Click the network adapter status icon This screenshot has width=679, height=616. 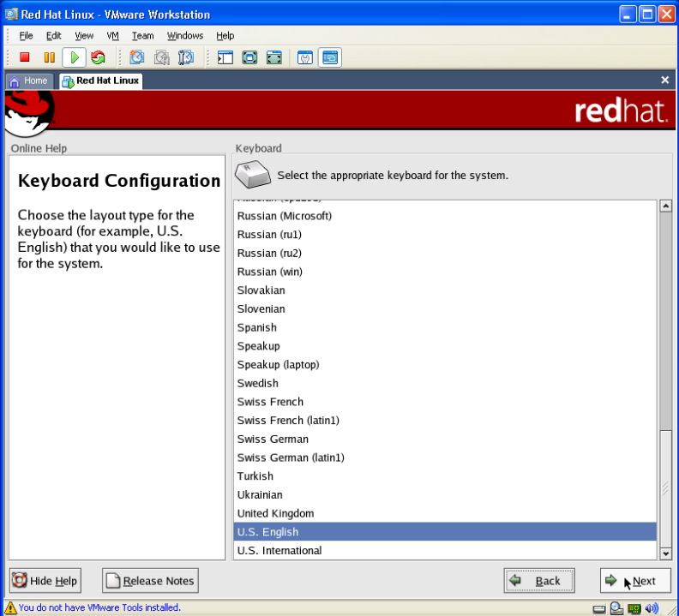pos(634,608)
